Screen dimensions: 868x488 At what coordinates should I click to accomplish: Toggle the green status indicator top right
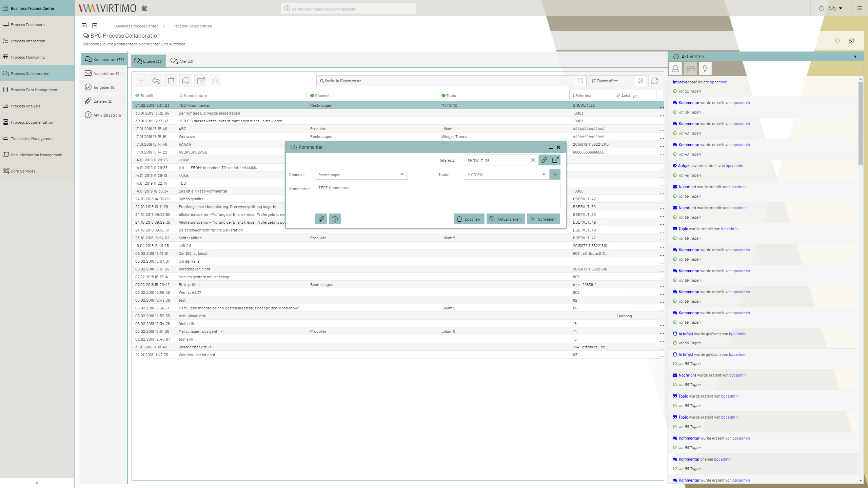837,41
